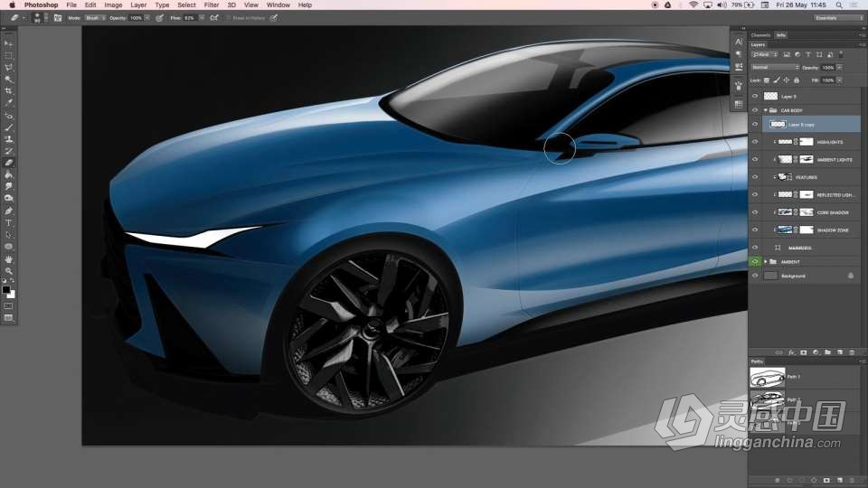Open the Essentials workspace switcher
The image size is (868, 488).
(x=836, y=17)
